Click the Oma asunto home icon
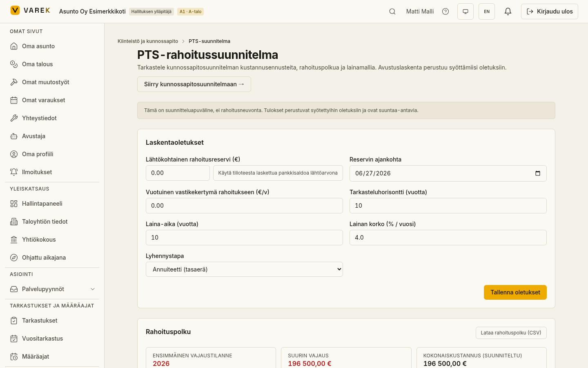Viewport: 588px width, 368px height. click(x=14, y=46)
